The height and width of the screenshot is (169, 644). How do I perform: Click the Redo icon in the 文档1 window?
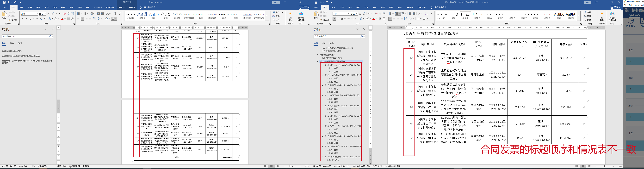[x=16, y=2]
